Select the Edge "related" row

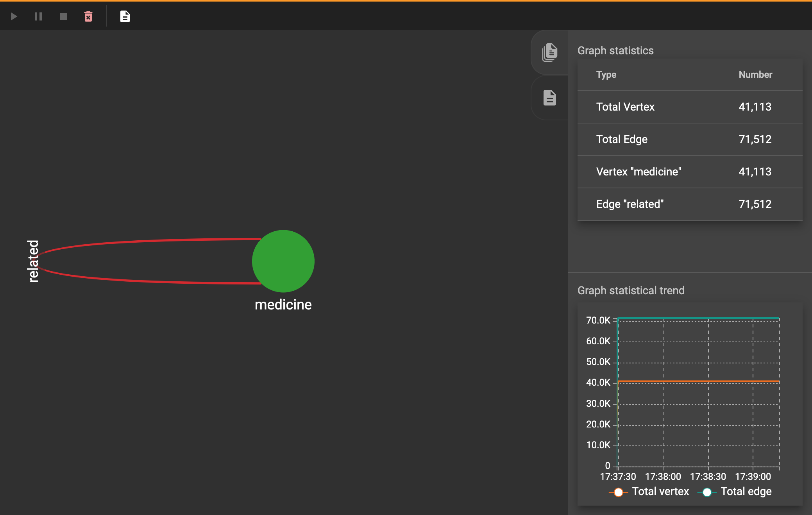coord(690,204)
